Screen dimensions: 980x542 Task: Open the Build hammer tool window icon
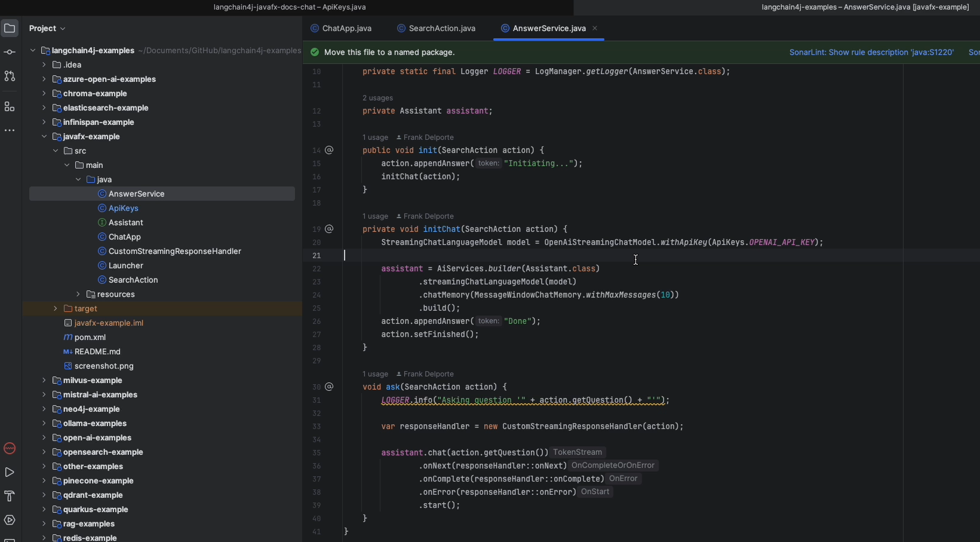coord(10,496)
